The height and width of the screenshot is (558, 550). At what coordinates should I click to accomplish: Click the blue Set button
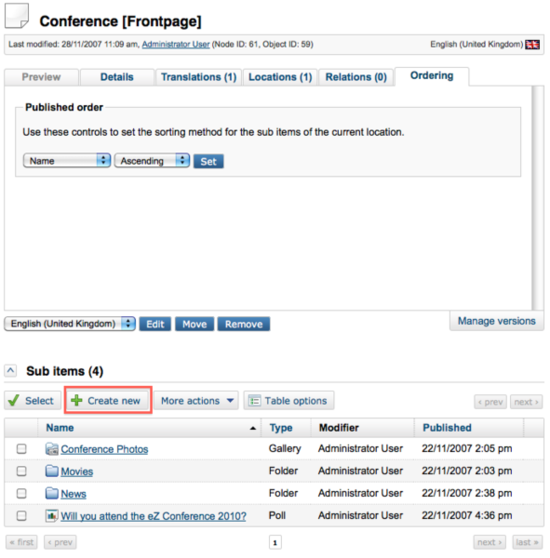coord(208,161)
